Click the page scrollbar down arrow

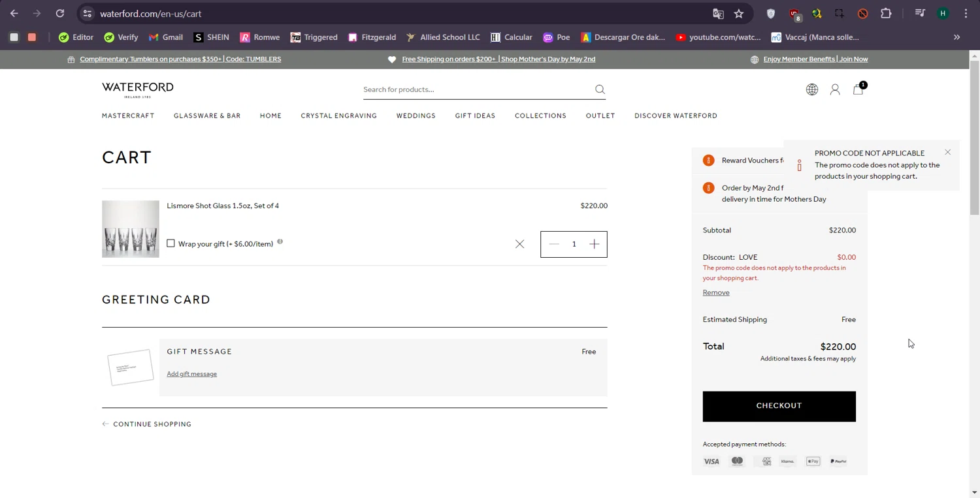975,493
